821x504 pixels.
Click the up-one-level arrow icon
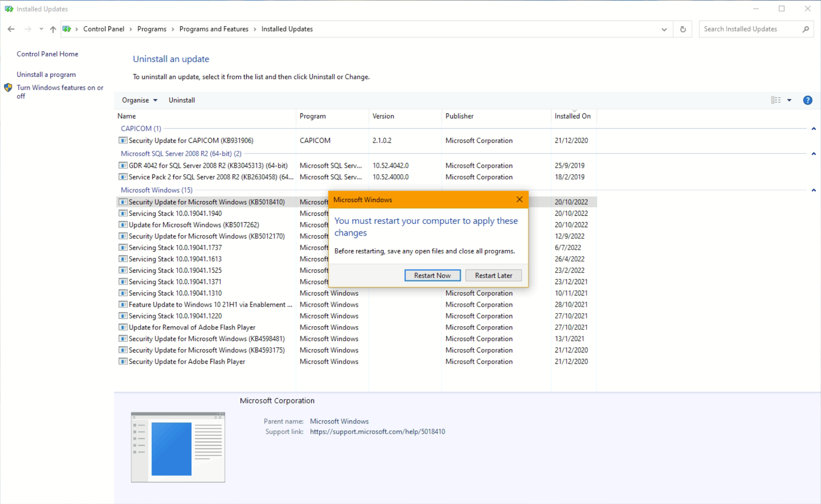[53, 29]
